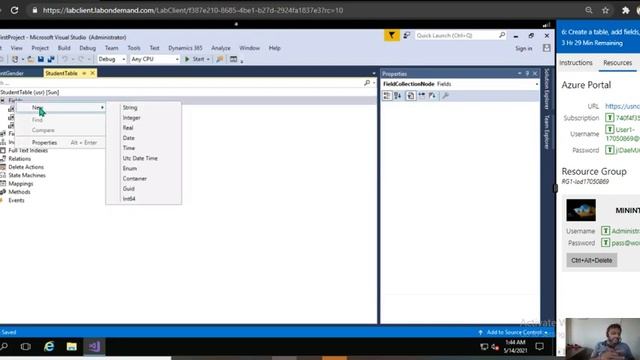Switch to the Instructions tab
The height and width of the screenshot is (360, 640).
pyautogui.click(x=576, y=63)
